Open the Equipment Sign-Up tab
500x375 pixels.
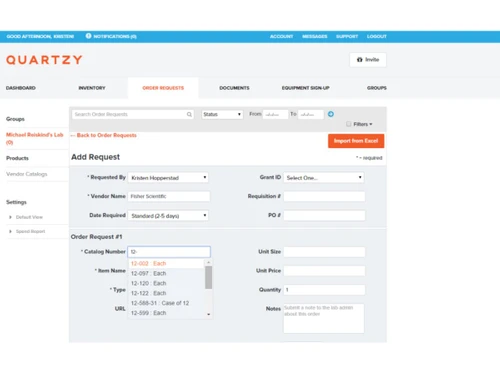pos(306,88)
